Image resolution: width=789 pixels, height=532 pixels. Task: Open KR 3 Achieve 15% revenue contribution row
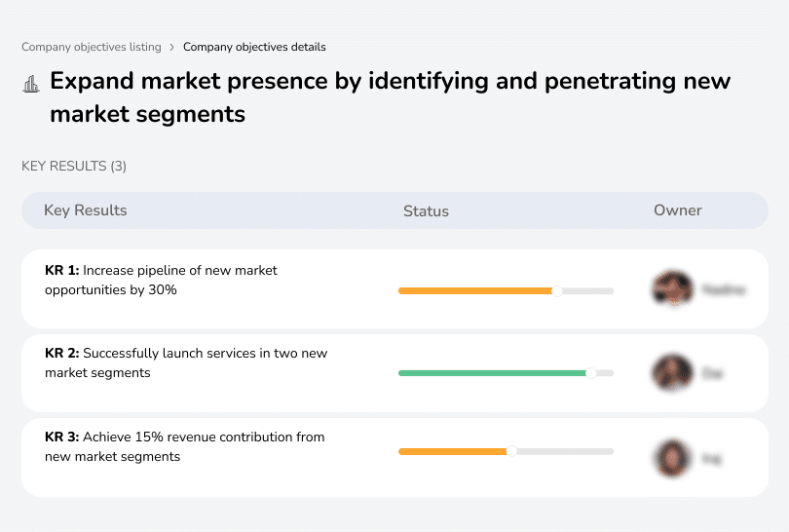point(394,457)
